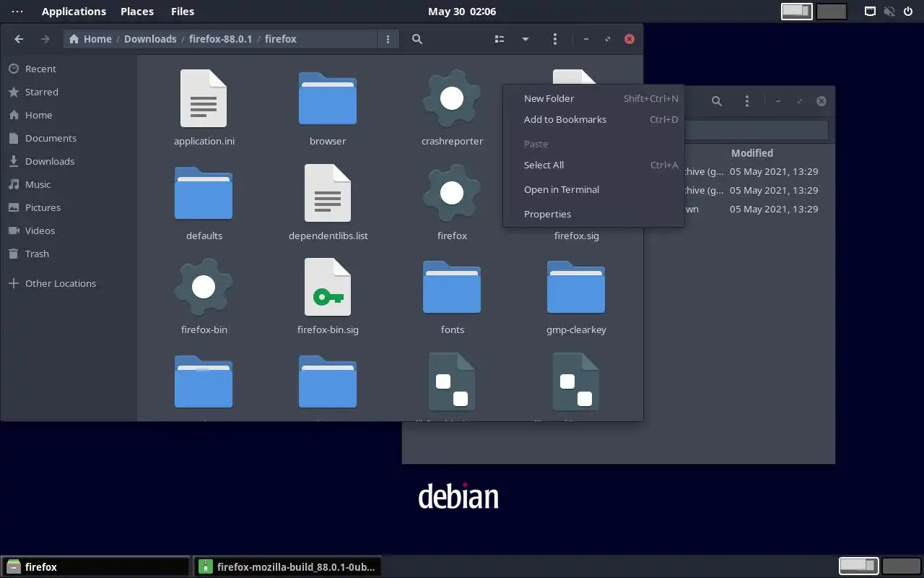The width and height of the screenshot is (924, 578).
Task: Select the firefox-bin.sig key file
Action: click(328, 287)
